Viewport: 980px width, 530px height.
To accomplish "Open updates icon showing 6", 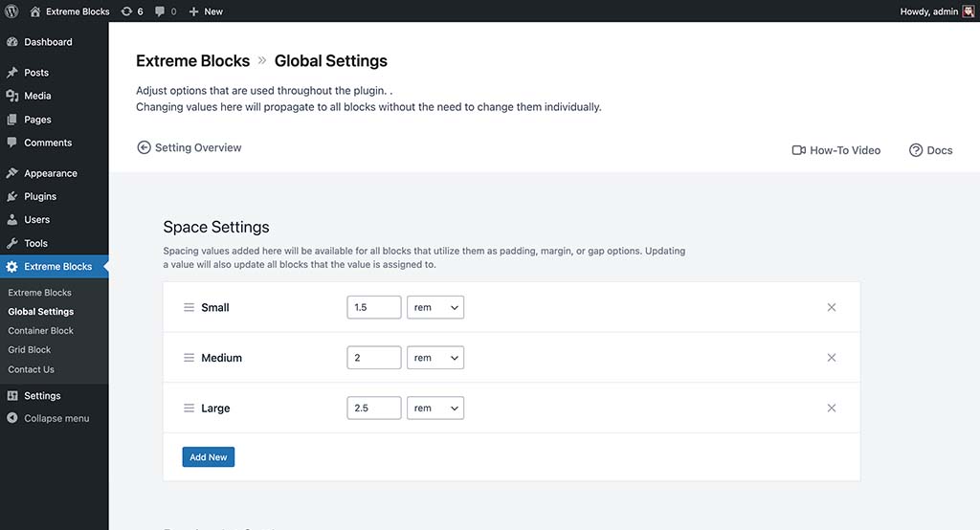I will coord(126,11).
